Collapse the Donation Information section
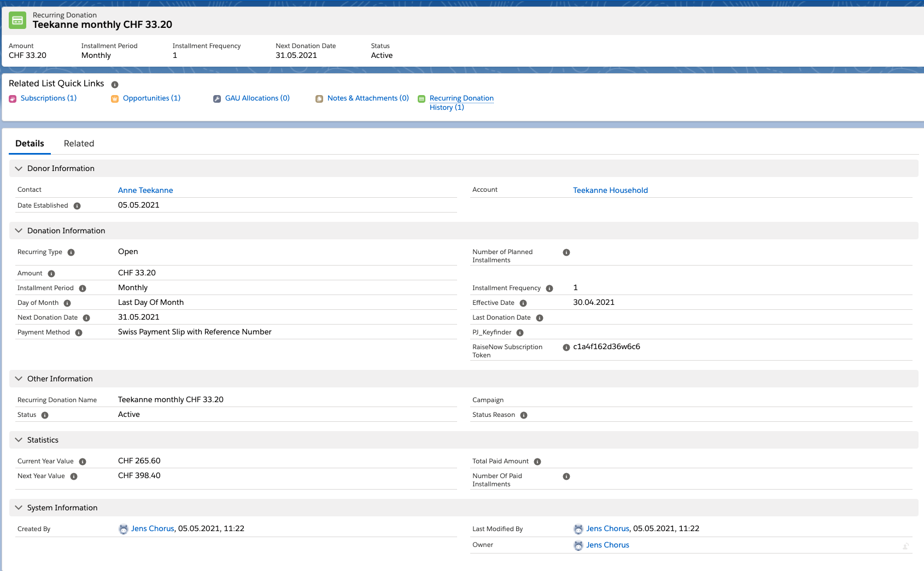 point(19,231)
